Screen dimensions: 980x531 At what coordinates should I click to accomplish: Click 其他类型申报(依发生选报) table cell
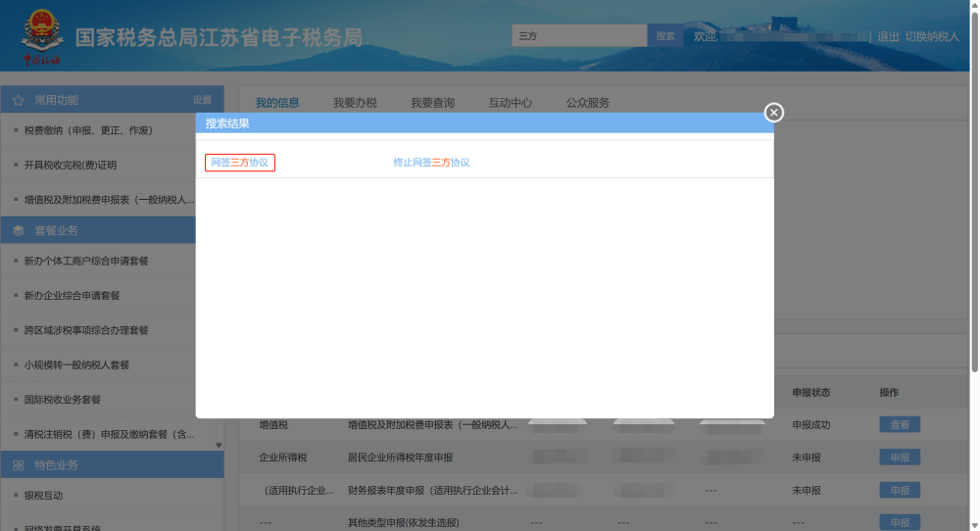click(x=404, y=523)
